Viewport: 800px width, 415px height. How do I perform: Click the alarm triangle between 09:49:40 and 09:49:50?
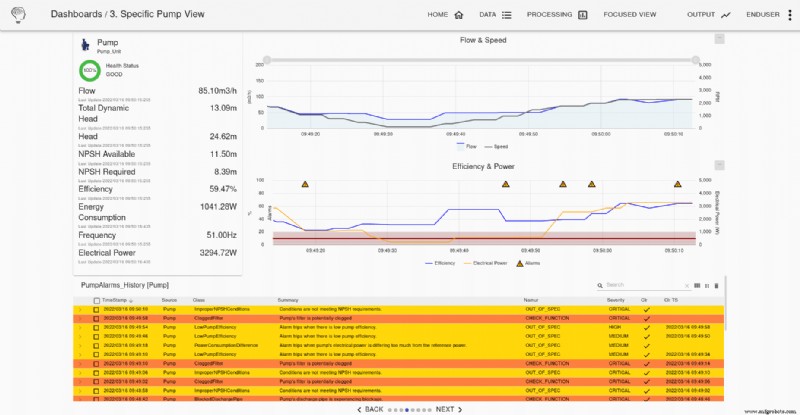506,184
